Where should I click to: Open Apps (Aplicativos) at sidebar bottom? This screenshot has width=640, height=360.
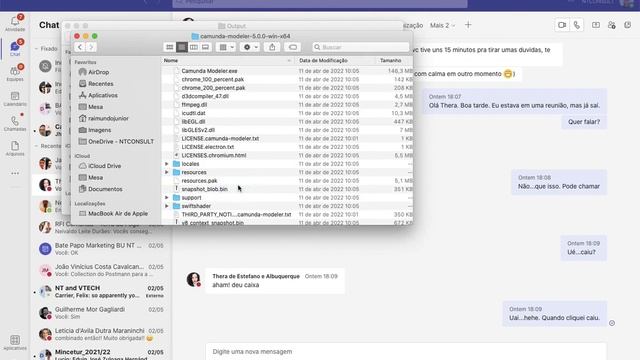pos(15,342)
